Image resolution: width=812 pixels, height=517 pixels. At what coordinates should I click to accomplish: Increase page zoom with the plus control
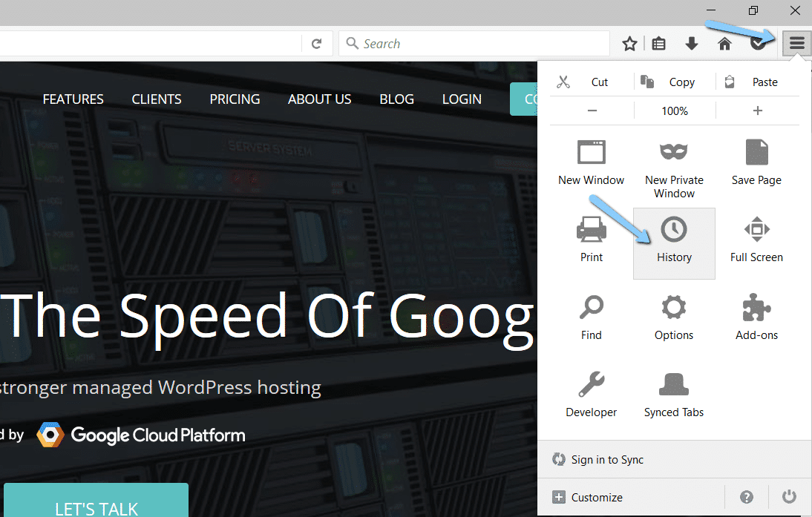coord(757,110)
